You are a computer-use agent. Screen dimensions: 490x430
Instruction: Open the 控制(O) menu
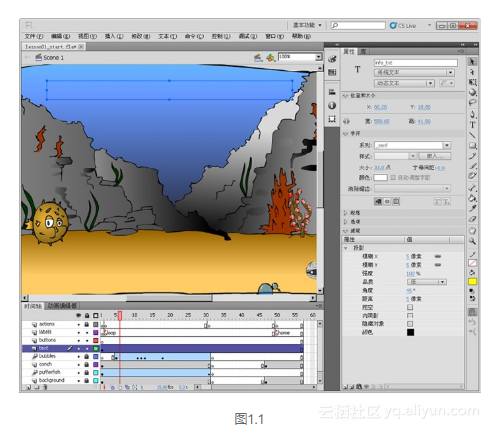tap(221, 36)
